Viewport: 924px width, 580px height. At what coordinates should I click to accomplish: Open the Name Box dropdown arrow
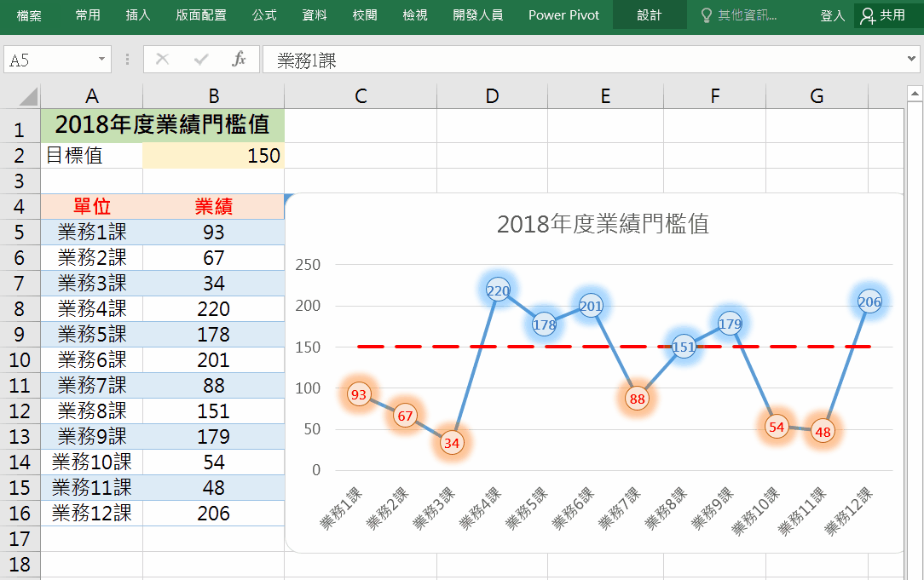102,60
